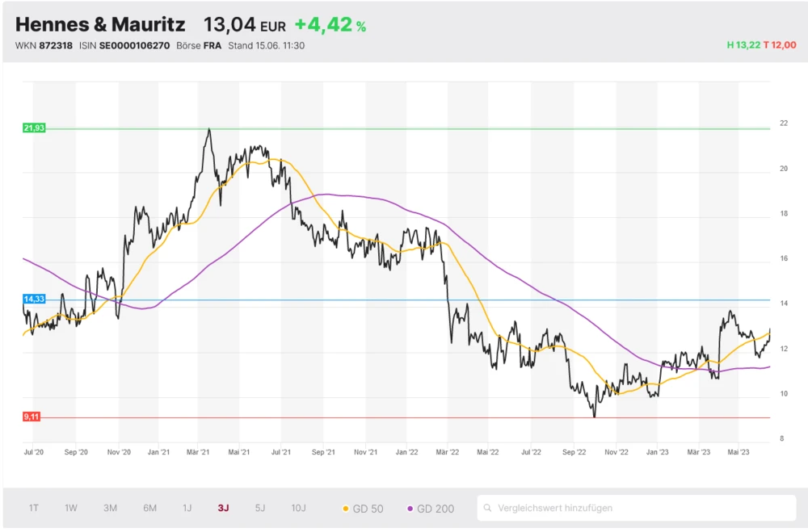Click the magnifier icon in the comparison search
808x532 pixels.
pos(487,509)
